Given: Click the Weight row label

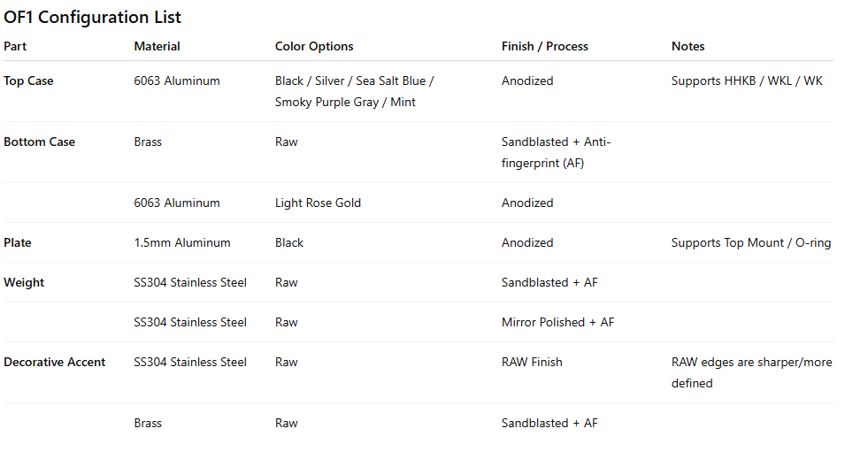Looking at the screenshot, I should point(24,282).
